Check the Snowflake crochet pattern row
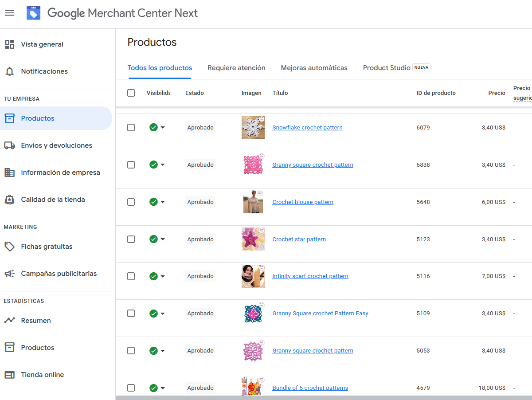The height and width of the screenshot is (400, 532). [131, 127]
